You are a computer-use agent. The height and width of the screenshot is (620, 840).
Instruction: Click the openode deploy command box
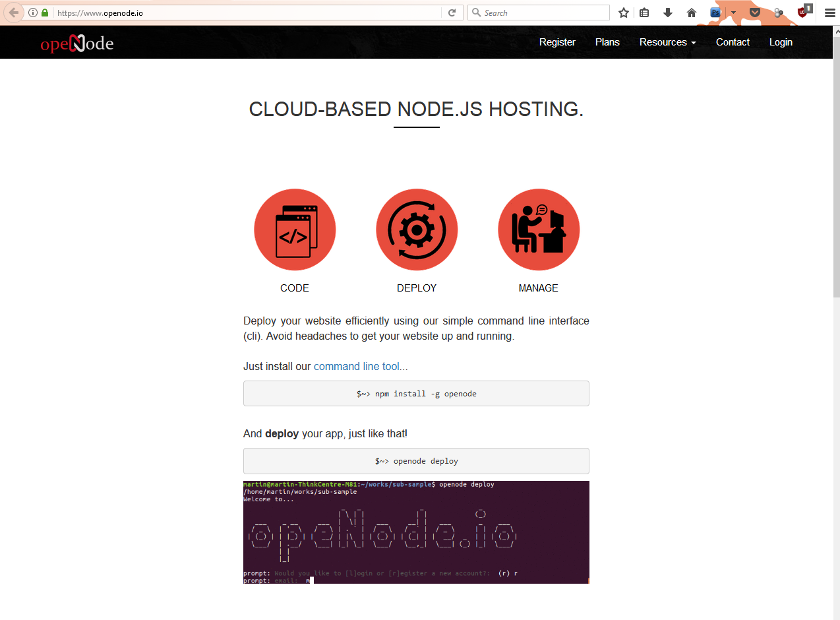416,461
